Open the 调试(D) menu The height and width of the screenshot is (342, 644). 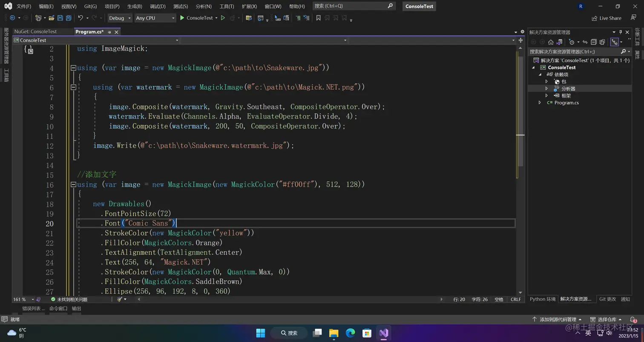(158, 6)
